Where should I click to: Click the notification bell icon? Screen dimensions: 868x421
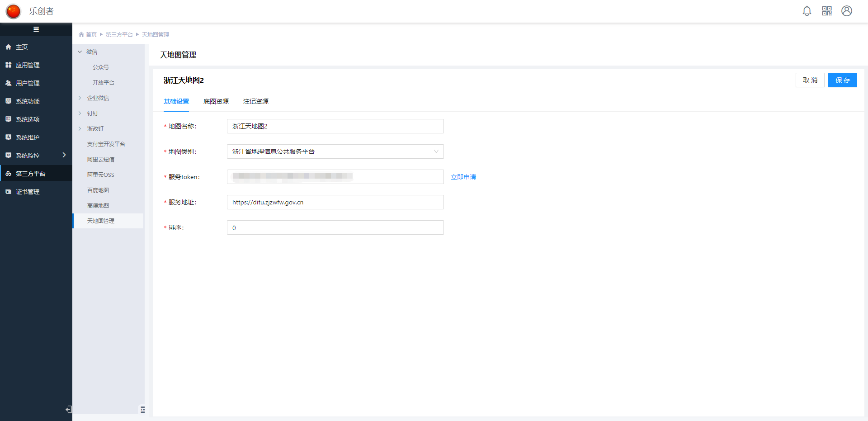(807, 11)
